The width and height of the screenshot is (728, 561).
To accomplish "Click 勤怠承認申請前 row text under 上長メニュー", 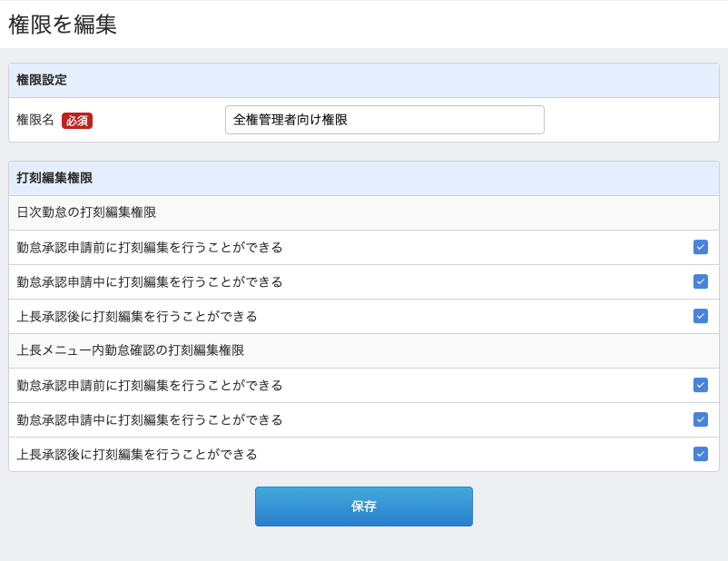I will [x=150, y=385].
